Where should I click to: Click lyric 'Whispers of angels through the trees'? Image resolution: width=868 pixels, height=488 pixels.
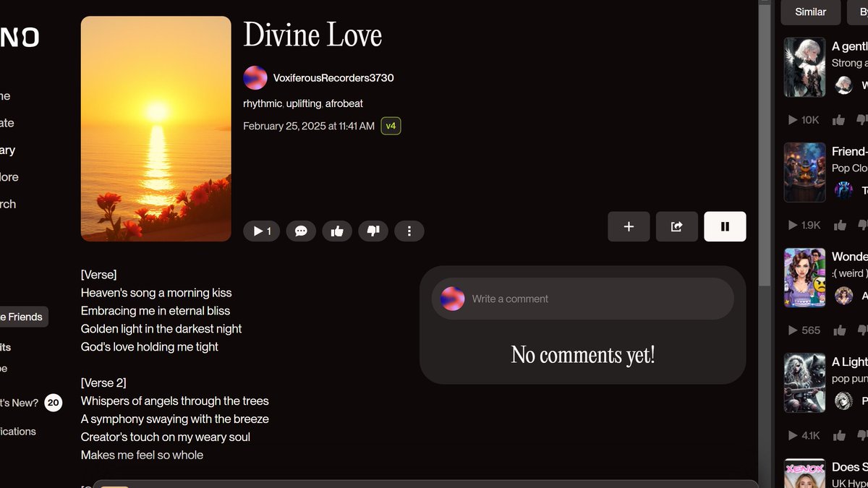(175, 401)
